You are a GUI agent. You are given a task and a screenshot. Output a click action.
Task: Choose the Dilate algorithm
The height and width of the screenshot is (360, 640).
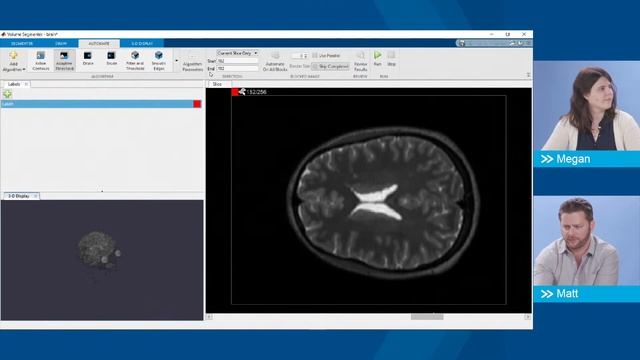(x=88, y=59)
